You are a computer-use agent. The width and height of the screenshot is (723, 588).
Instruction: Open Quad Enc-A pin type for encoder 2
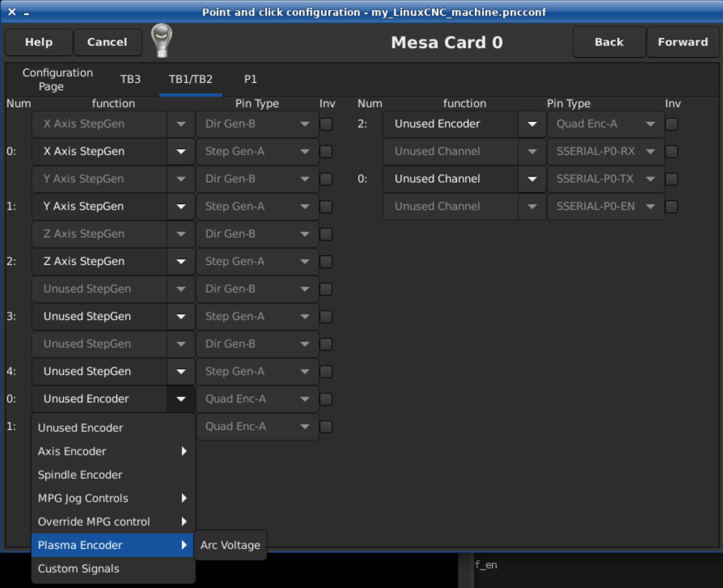(606, 124)
